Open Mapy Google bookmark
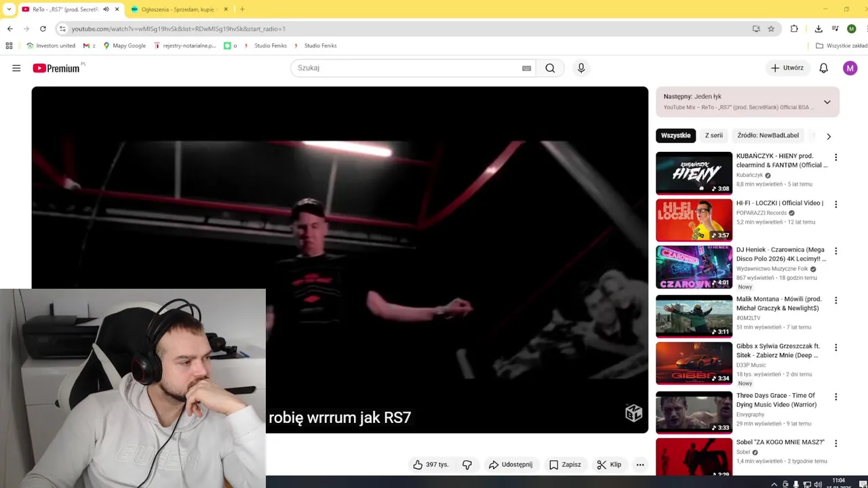868x488 pixels. pyautogui.click(x=124, y=45)
